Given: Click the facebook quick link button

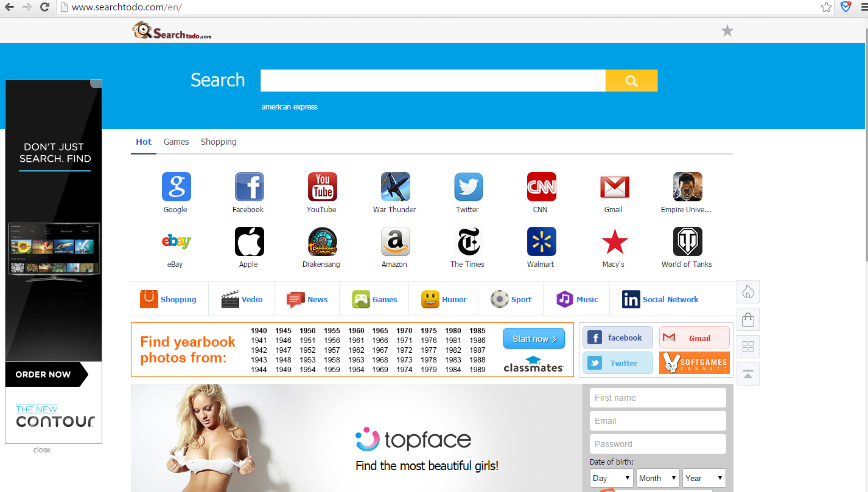Looking at the screenshot, I should click(x=618, y=338).
